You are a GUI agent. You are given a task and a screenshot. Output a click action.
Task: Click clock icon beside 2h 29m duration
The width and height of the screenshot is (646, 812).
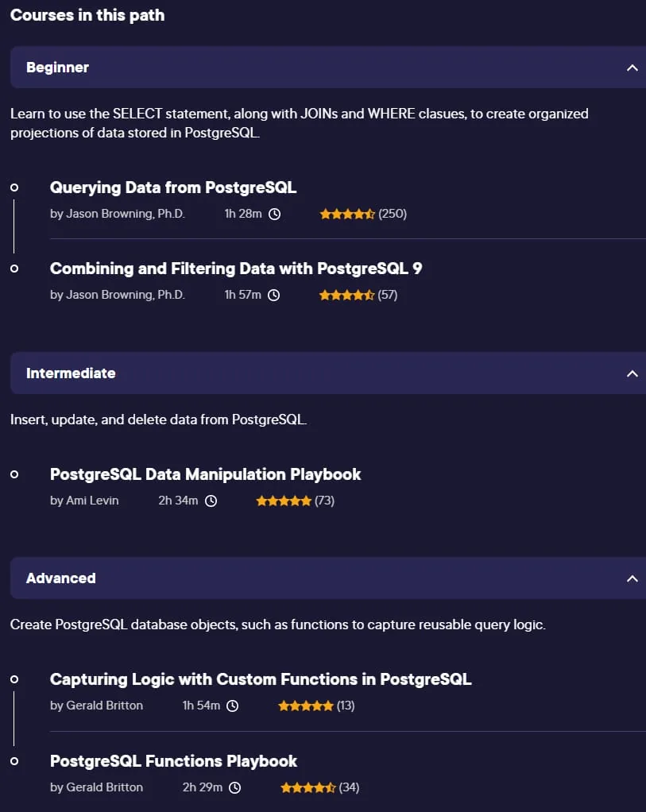pyautogui.click(x=234, y=787)
